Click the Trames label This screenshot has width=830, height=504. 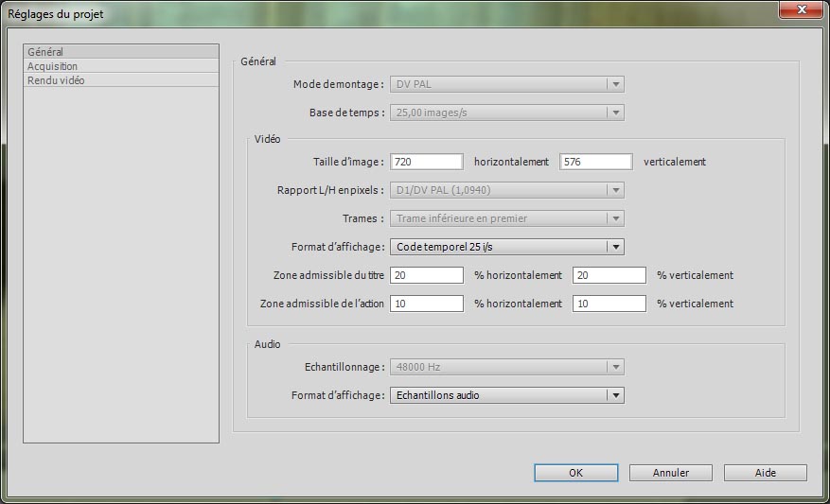363,218
